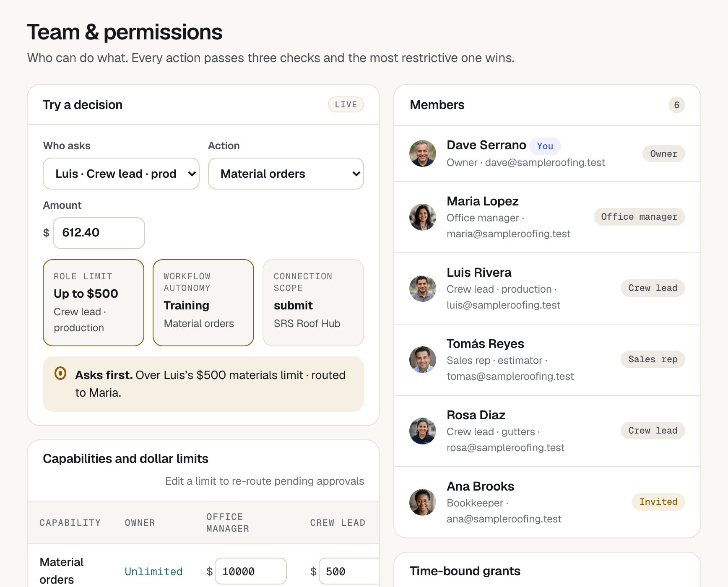Click the LIVE badge
Screen dimensions: 728x587
pos(346,104)
